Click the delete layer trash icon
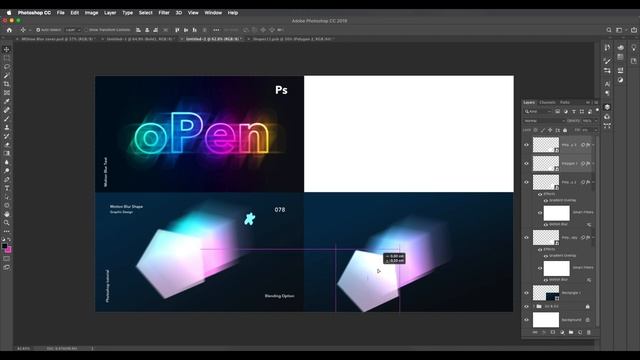Screen dimensions: 640x360 click(589, 332)
